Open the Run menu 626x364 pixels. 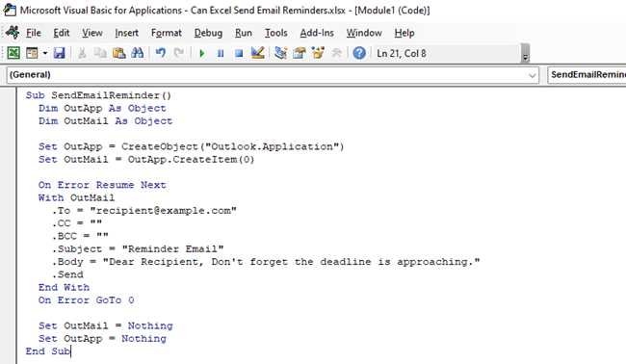coord(244,33)
